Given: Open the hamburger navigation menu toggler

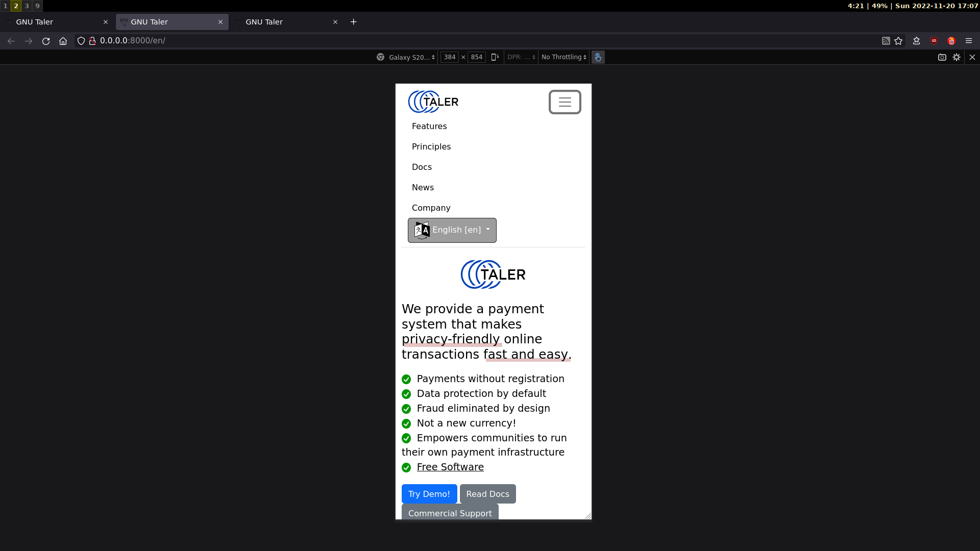Looking at the screenshot, I should [565, 102].
